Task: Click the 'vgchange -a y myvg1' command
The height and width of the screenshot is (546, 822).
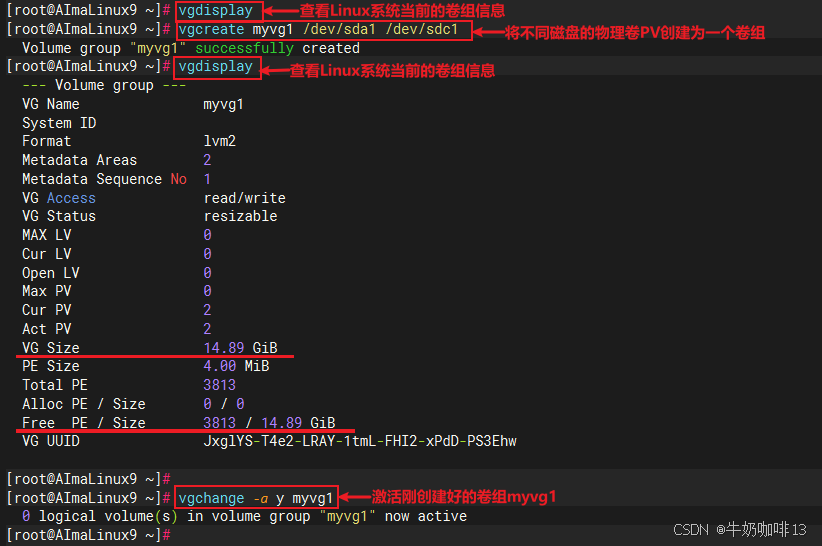Action: 255,498
